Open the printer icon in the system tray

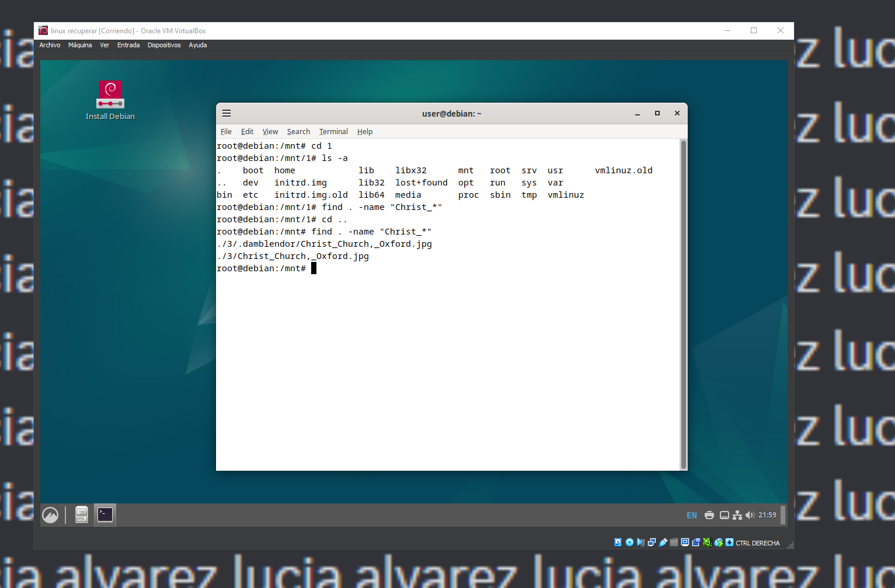709,515
